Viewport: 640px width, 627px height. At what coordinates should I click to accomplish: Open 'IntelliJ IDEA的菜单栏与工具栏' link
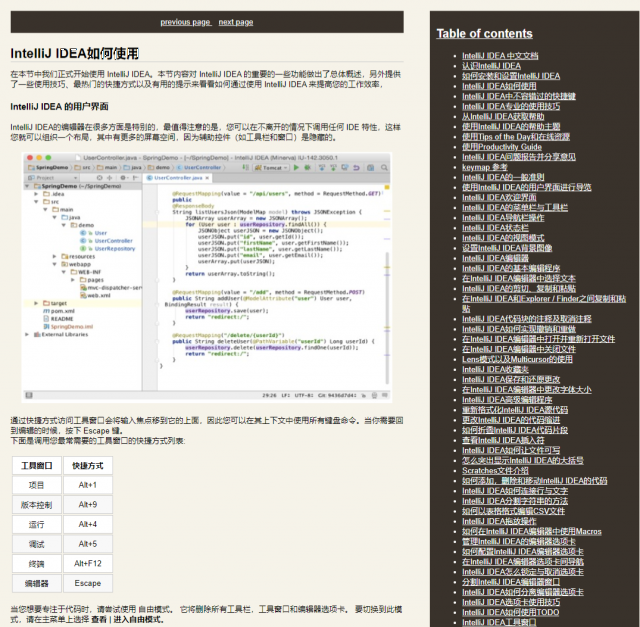[x=515, y=207]
